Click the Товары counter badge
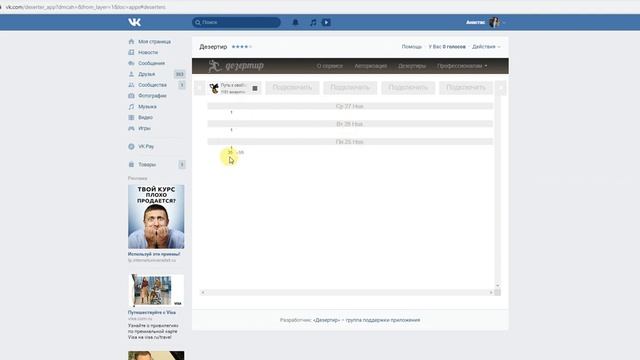The width and height of the screenshot is (640, 360). coord(182,164)
